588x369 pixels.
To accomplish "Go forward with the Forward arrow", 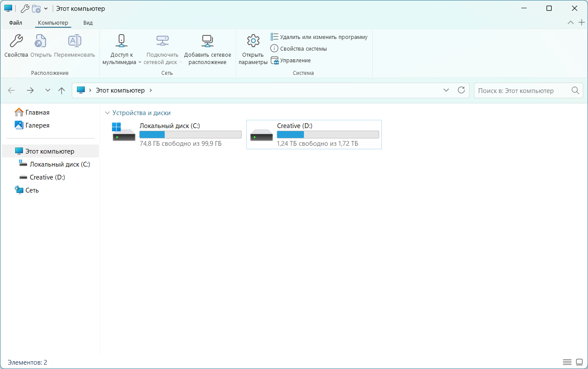I will 30,90.
